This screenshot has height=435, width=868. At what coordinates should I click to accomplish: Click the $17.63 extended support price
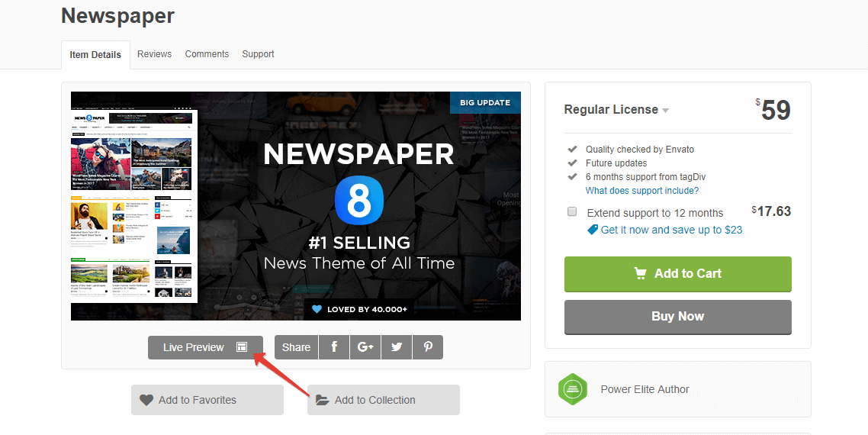point(771,211)
